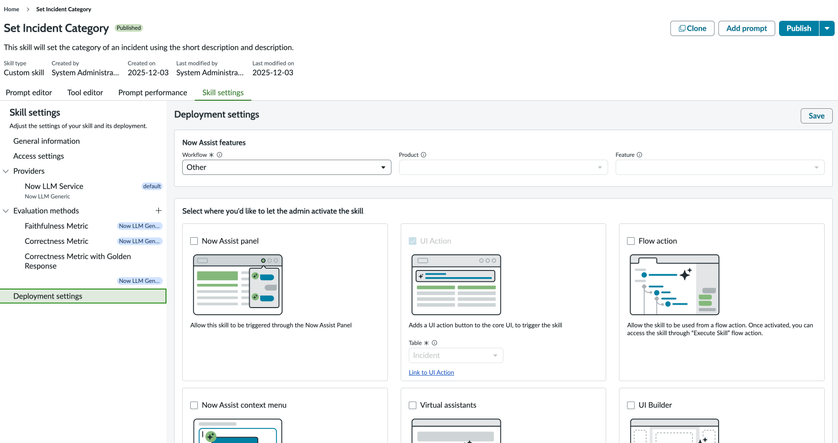Click the info icon next to Feature
Viewport: 838px width, 443px height.
pyautogui.click(x=640, y=155)
